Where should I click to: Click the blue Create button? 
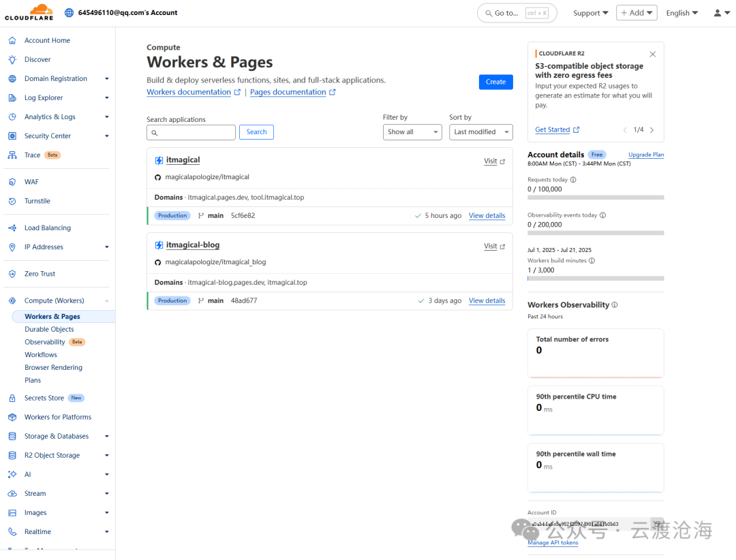[495, 82]
